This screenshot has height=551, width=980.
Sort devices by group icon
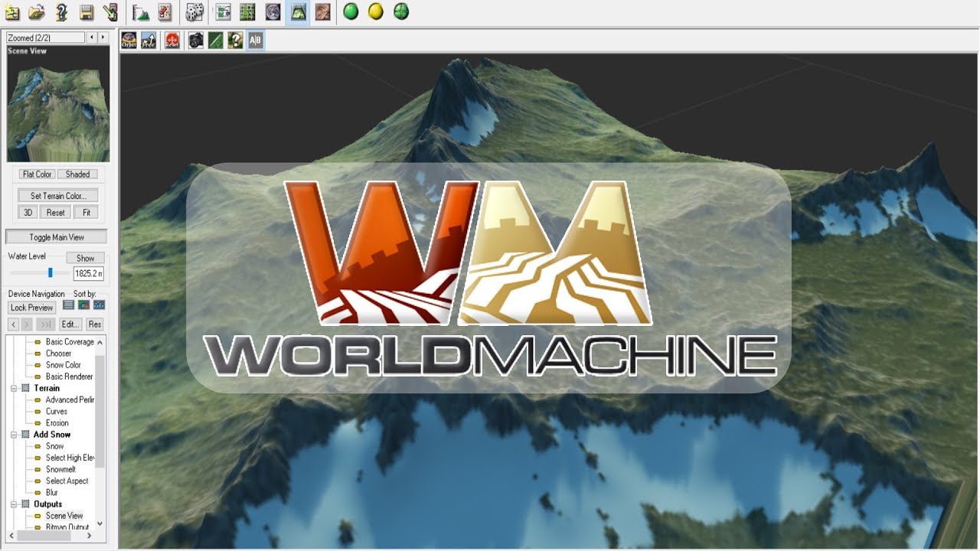pos(84,305)
